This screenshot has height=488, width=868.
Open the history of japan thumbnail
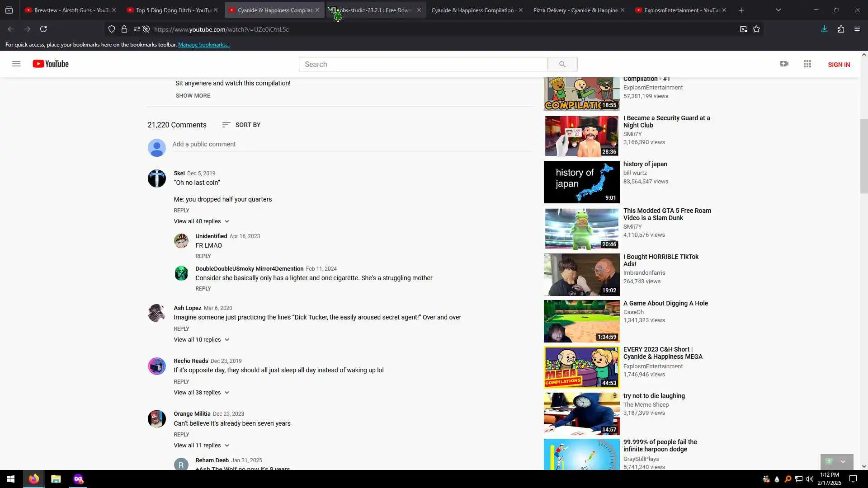click(x=581, y=182)
